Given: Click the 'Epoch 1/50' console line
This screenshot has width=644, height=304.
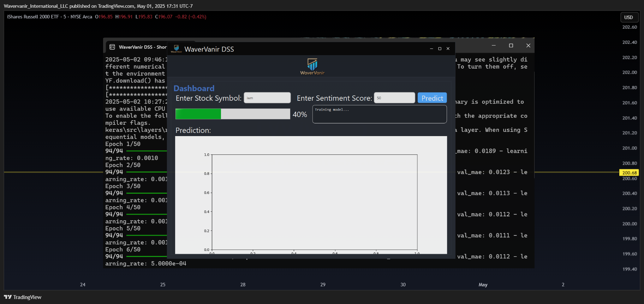Looking at the screenshot, I should coord(123,144).
